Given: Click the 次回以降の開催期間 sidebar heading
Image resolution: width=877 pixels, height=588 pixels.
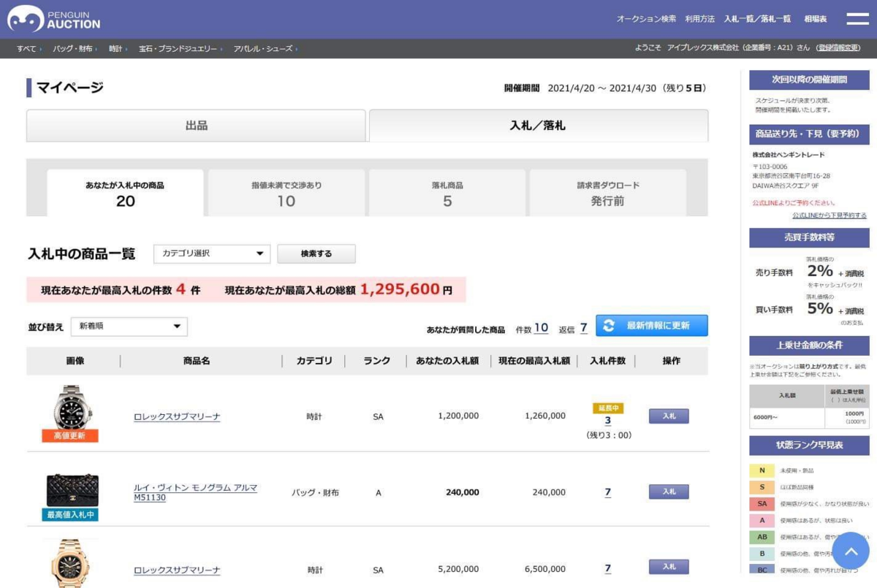Looking at the screenshot, I should point(809,79).
